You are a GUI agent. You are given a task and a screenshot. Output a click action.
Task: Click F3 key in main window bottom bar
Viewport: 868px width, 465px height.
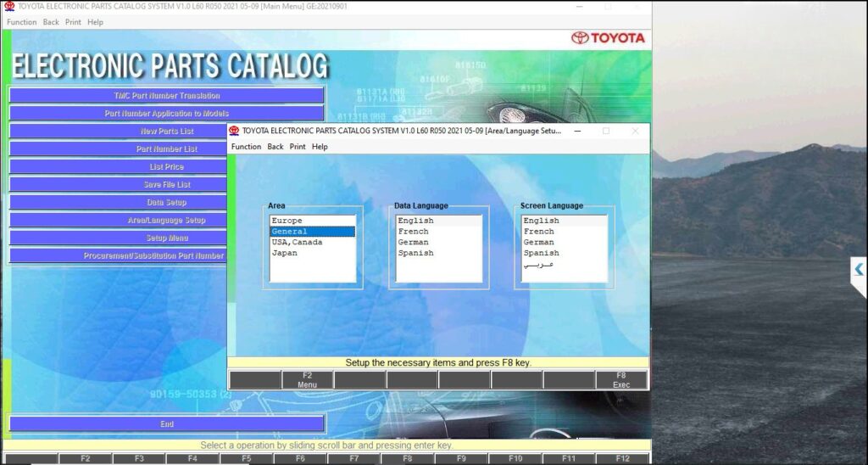pyautogui.click(x=138, y=459)
